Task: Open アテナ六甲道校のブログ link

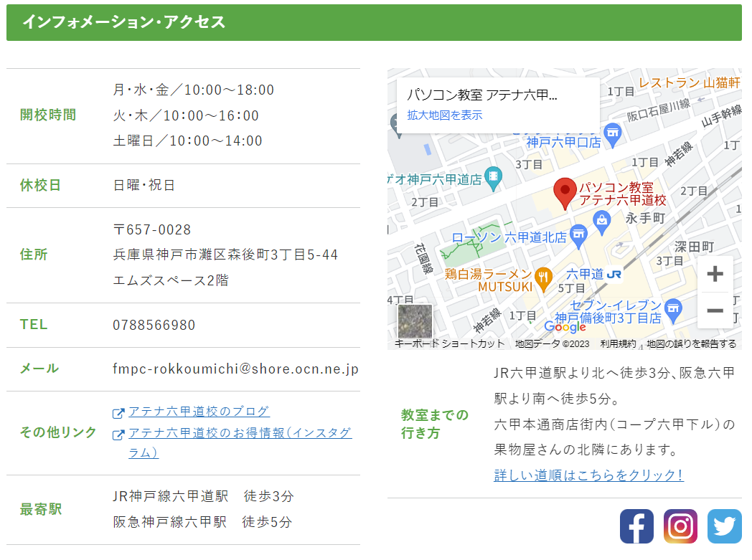Action: click(199, 412)
